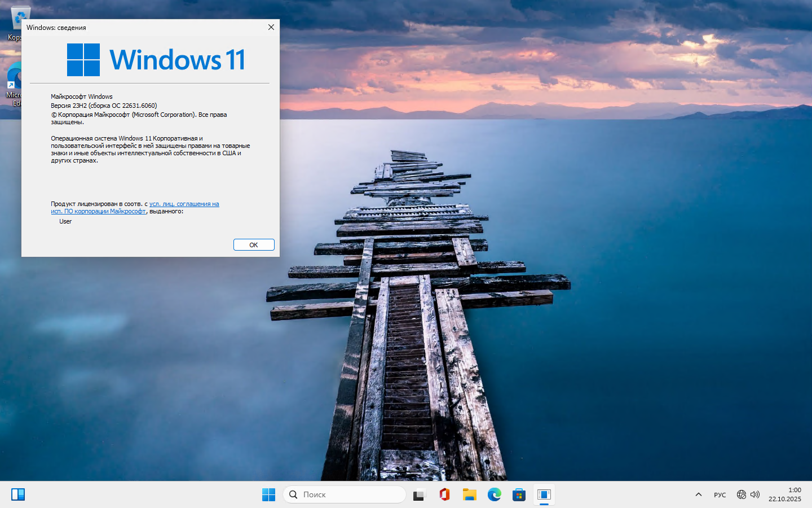Open the Microsoft license terms link
The image size is (812, 508).
tap(184, 204)
